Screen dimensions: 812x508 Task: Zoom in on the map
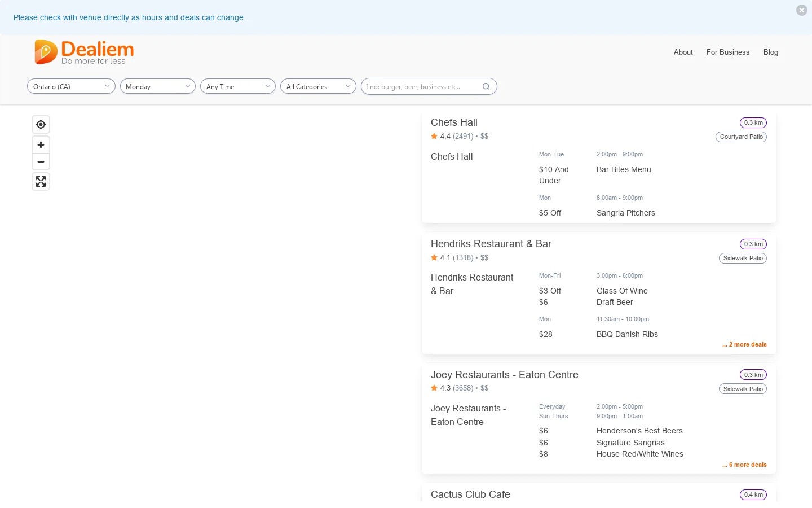point(41,145)
